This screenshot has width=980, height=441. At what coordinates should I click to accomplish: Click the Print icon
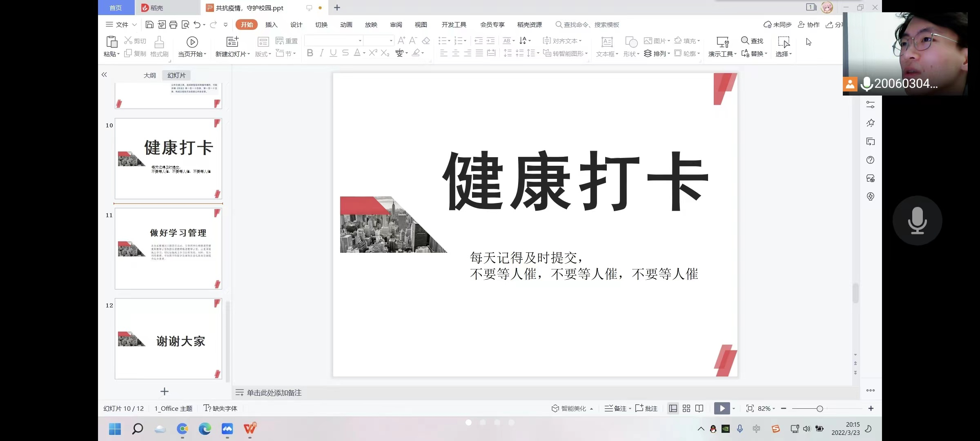[173, 24]
